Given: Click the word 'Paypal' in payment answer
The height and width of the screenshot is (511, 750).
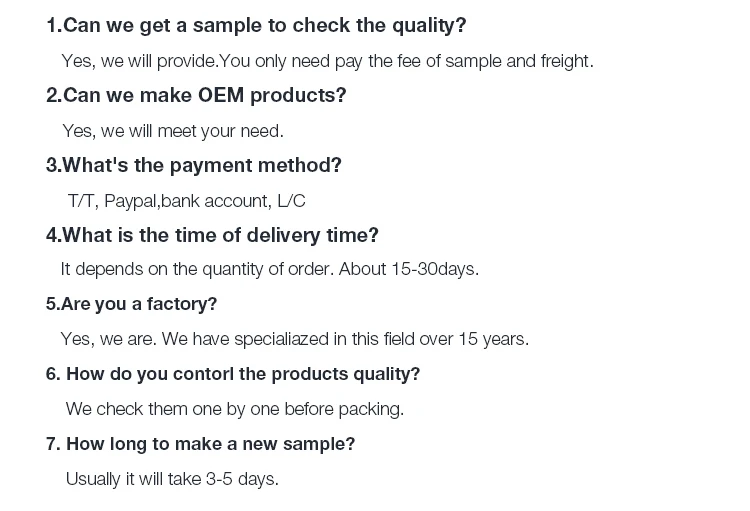Looking at the screenshot, I should pyautogui.click(x=130, y=201).
